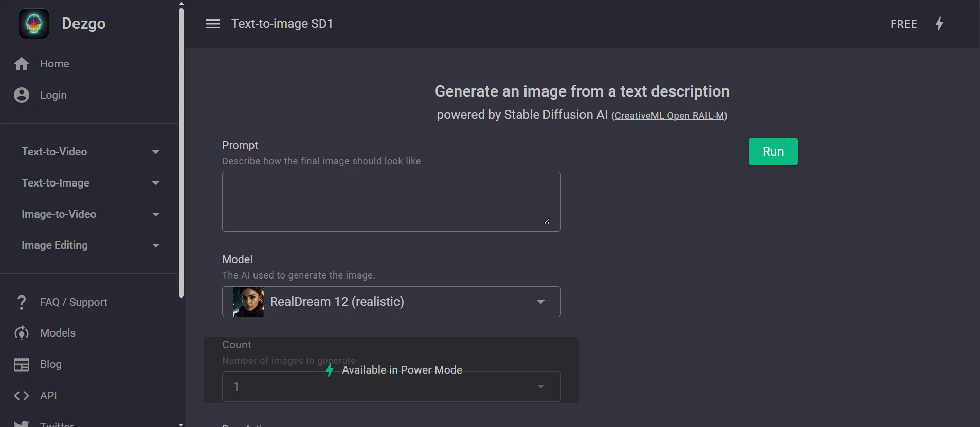Click the 'Text-to-image SD1' page title

tap(282, 24)
